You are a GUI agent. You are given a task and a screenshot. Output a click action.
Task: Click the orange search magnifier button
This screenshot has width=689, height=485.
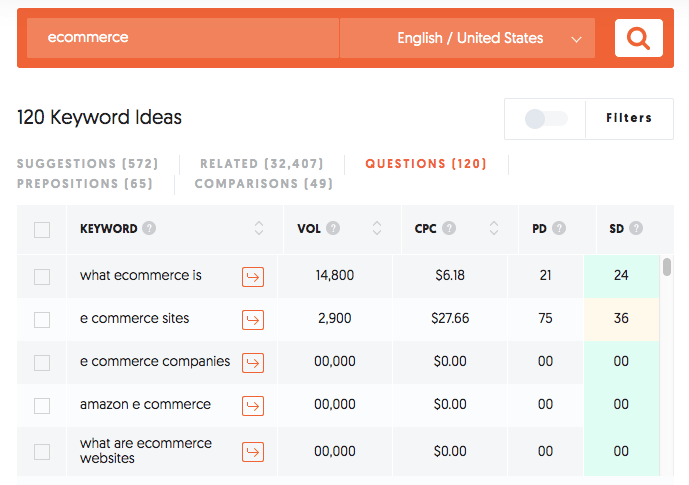tap(638, 39)
